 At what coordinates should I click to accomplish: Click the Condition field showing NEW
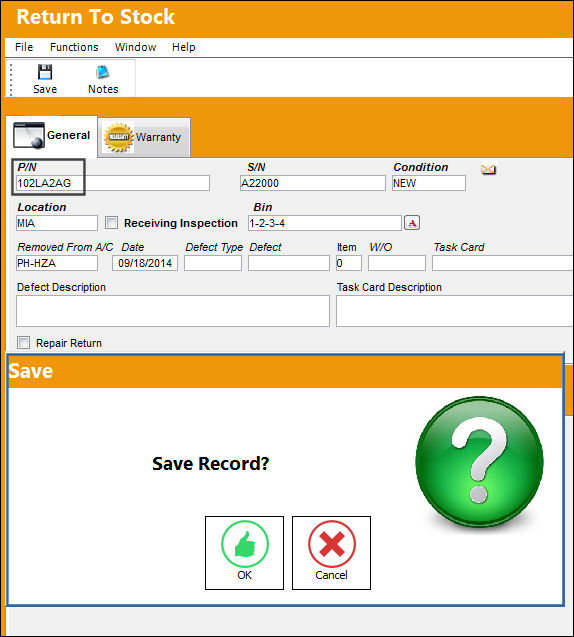[429, 183]
